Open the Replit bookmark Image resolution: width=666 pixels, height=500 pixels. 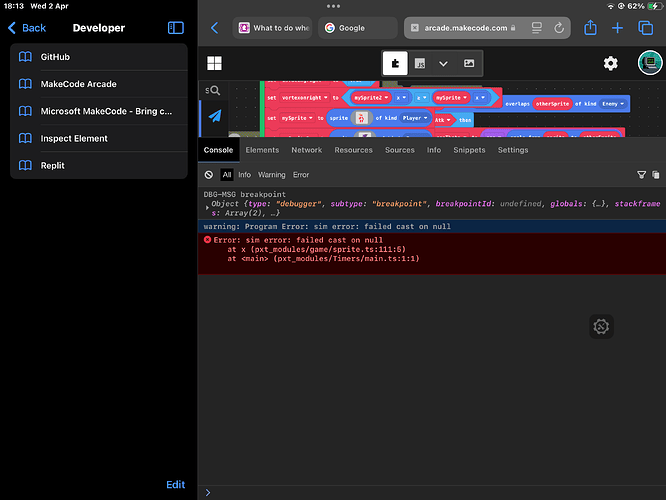pyautogui.click(x=99, y=166)
